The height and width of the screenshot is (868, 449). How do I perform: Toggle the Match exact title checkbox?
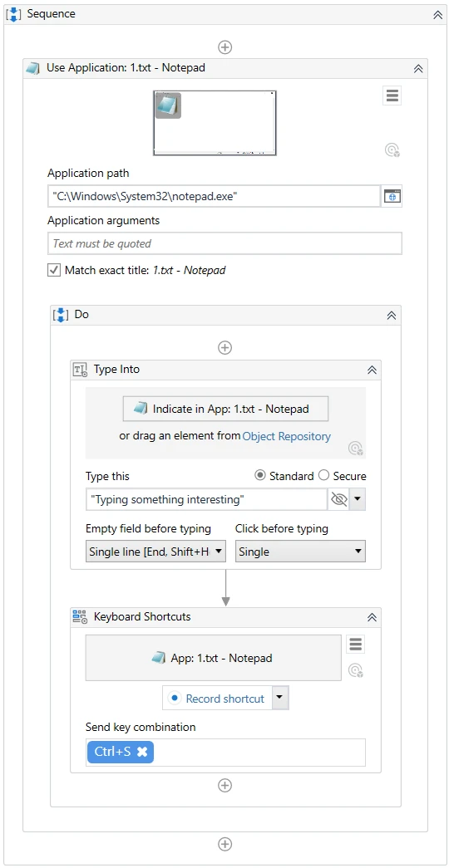(54, 270)
